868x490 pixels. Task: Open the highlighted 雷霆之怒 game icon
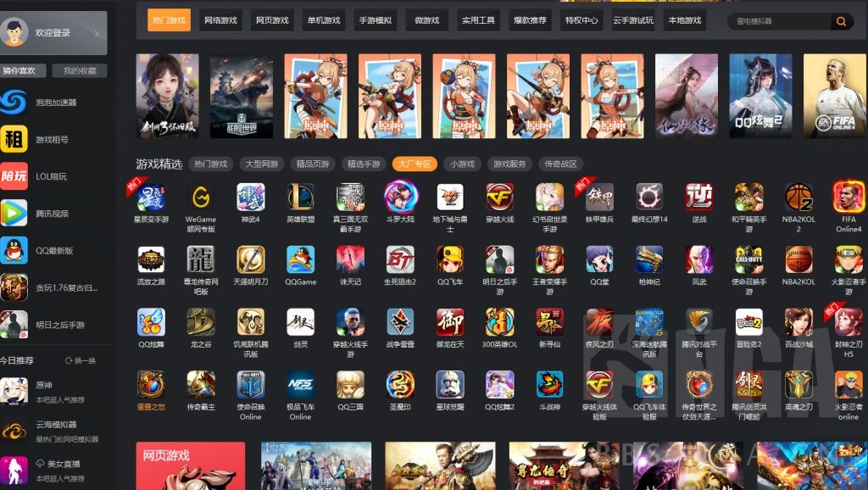point(151,385)
